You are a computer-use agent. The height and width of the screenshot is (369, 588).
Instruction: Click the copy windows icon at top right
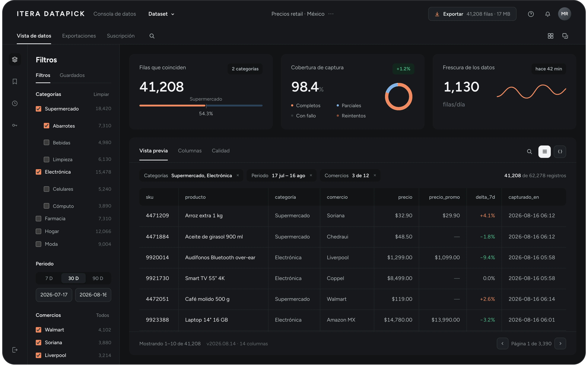pyautogui.click(x=565, y=36)
